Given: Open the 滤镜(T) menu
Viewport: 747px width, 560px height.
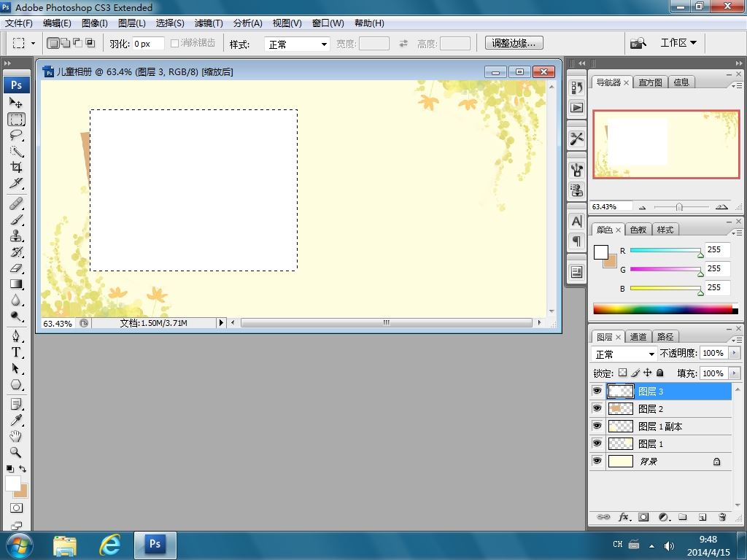Looking at the screenshot, I should coord(209,23).
